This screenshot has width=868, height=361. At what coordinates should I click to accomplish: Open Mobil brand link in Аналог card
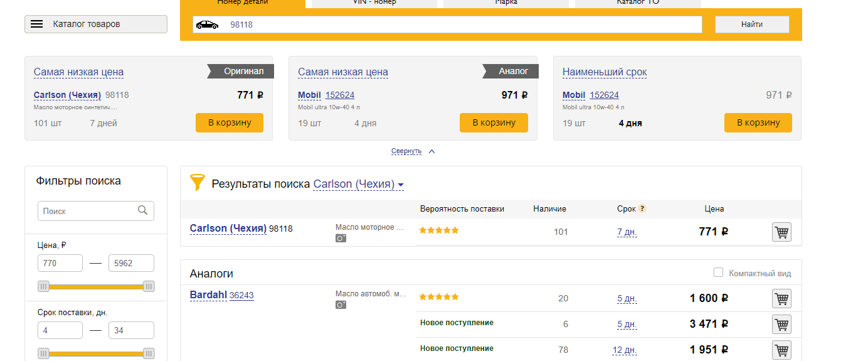(x=309, y=95)
